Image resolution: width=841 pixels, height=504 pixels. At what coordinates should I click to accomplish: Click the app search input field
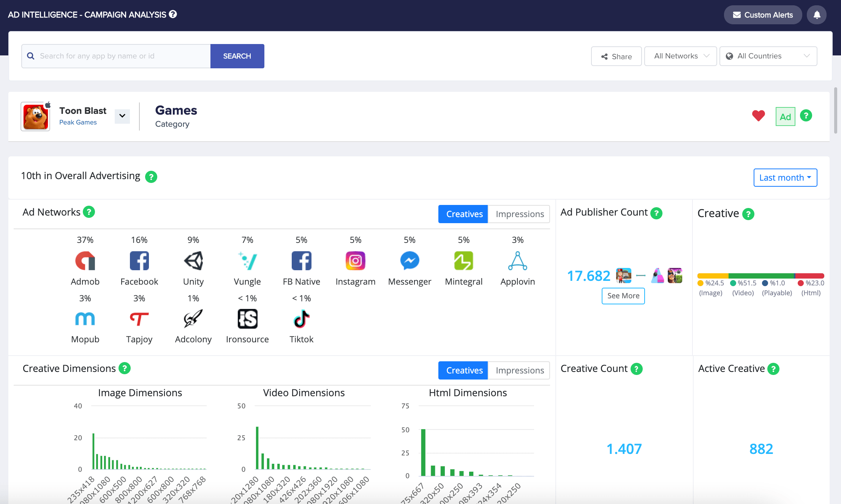pyautogui.click(x=116, y=56)
